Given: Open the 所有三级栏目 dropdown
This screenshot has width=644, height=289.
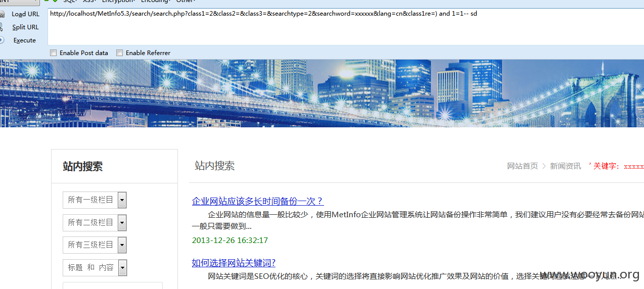Looking at the screenshot, I should click(x=95, y=245).
